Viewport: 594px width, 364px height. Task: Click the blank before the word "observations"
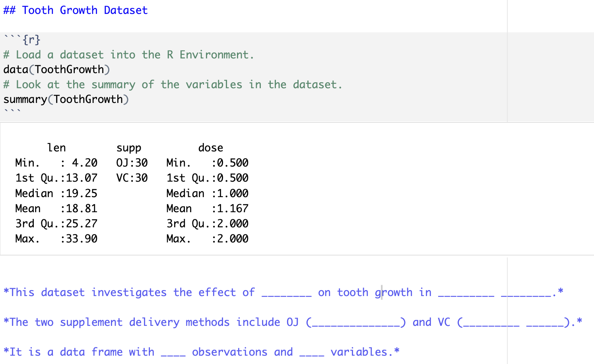tap(173, 354)
